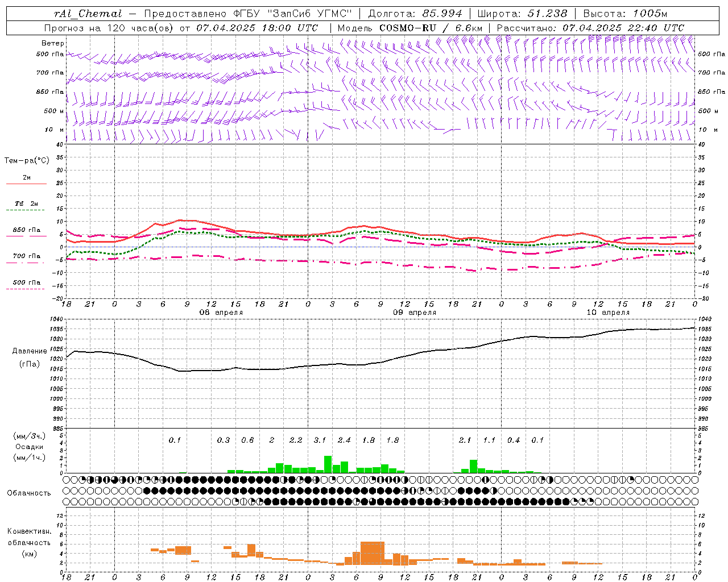The width and height of the screenshot is (728, 582).
Task: Click the Ветер wind panel label
Action: [53, 43]
